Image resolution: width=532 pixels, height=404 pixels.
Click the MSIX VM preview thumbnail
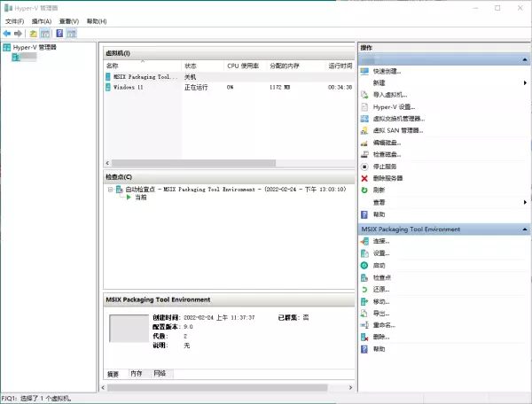coord(129,328)
